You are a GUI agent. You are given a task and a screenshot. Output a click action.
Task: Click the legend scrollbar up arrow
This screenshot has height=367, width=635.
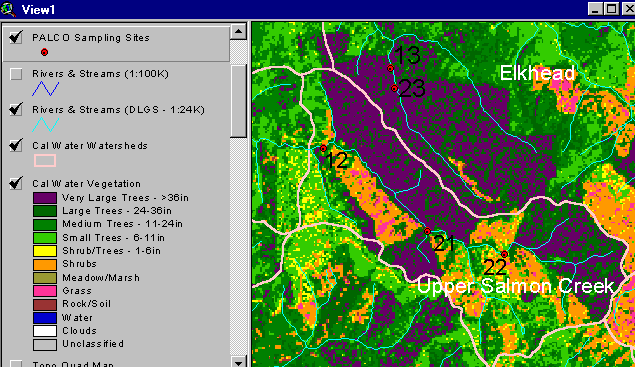(x=239, y=31)
